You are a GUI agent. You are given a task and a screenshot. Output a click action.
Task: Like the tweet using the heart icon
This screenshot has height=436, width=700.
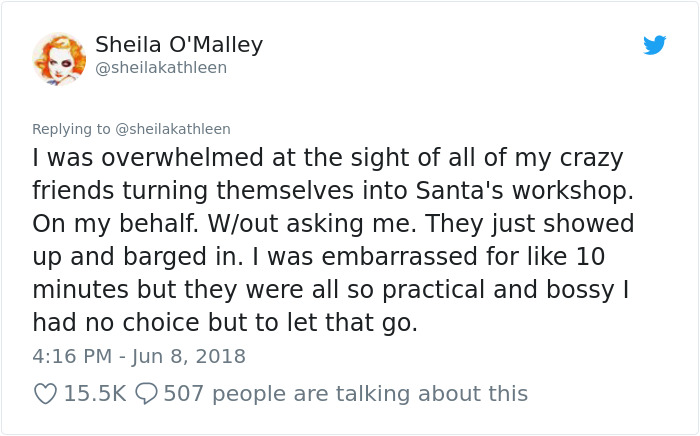click(45, 394)
